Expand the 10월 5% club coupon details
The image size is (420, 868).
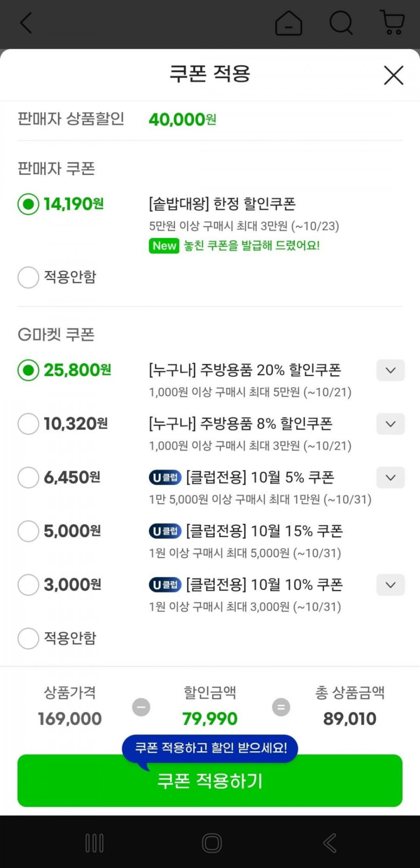tap(390, 478)
